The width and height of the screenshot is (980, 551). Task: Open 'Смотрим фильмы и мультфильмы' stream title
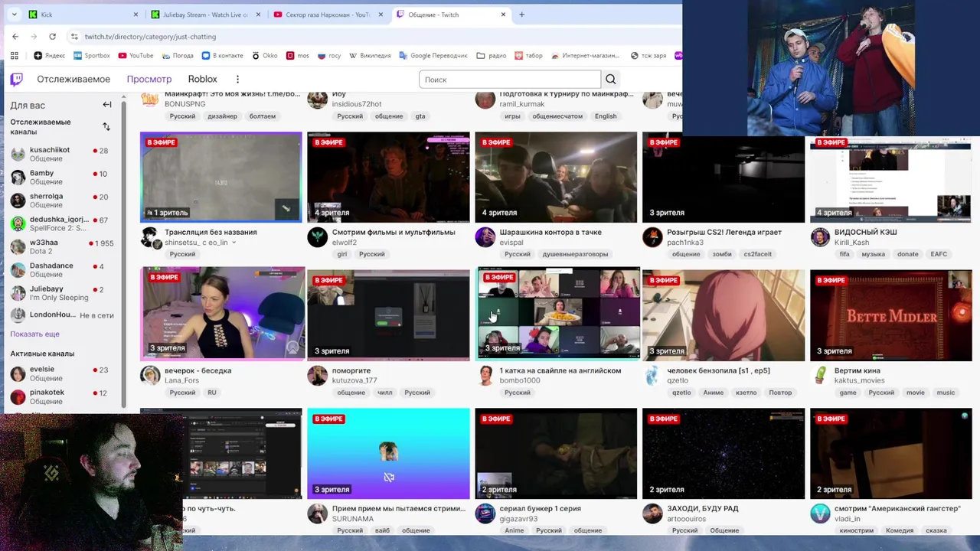coord(394,232)
